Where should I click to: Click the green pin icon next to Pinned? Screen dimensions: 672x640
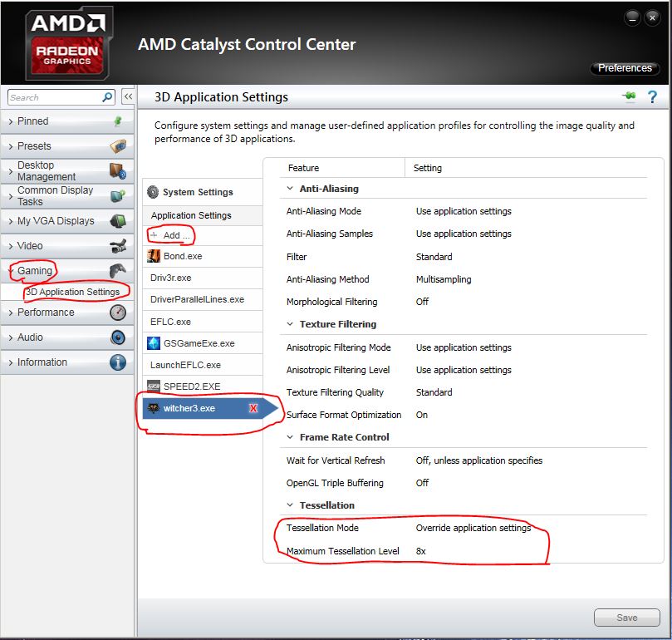(118, 121)
